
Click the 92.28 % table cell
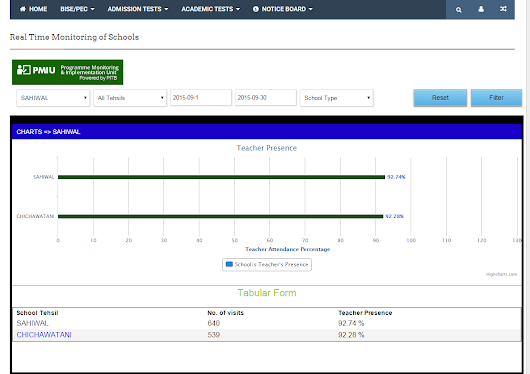351,335
